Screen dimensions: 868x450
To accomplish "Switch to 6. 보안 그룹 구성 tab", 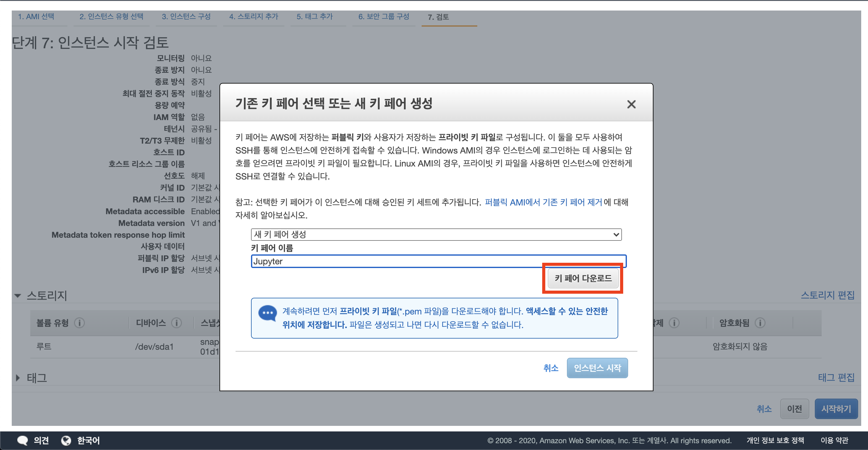I will [x=383, y=16].
